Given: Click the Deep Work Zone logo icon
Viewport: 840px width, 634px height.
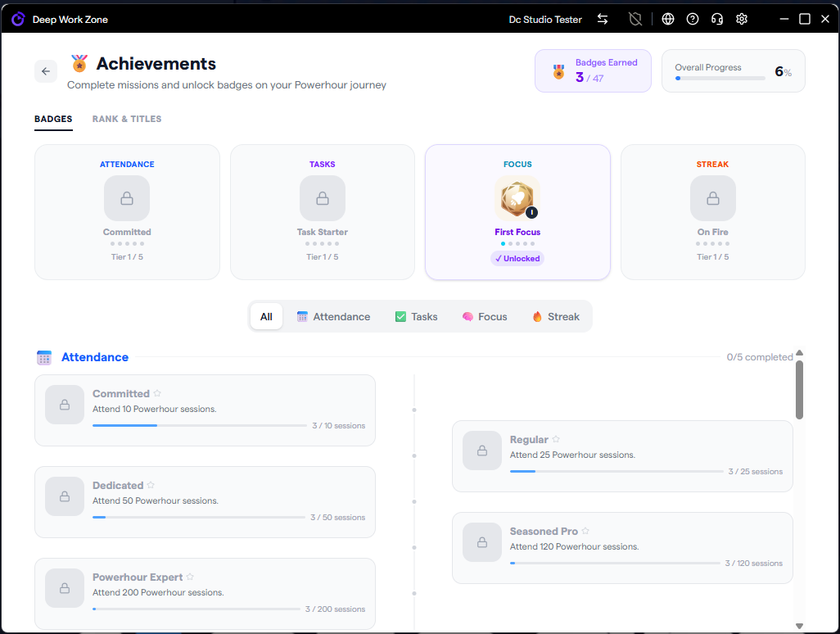Looking at the screenshot, I should click(x=18, y=20).
